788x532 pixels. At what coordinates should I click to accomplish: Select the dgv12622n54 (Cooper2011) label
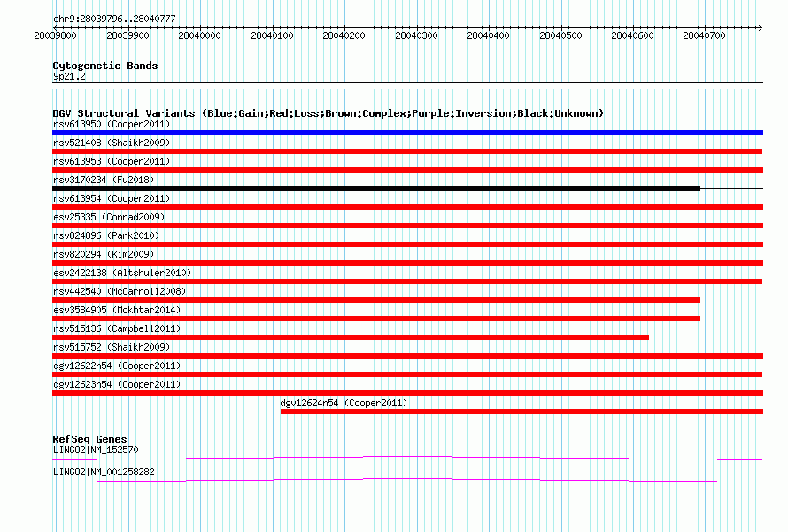(117, 366)
